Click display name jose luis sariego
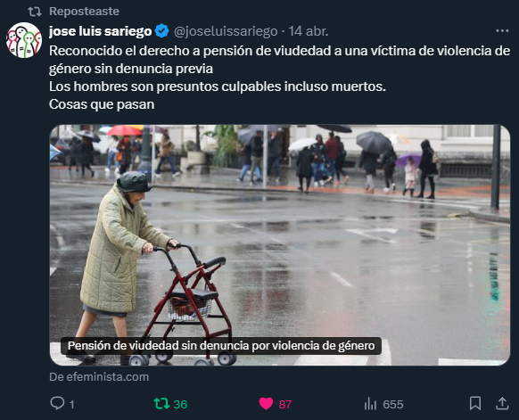Viewport: 519px width, 420px height. (100, 31)
